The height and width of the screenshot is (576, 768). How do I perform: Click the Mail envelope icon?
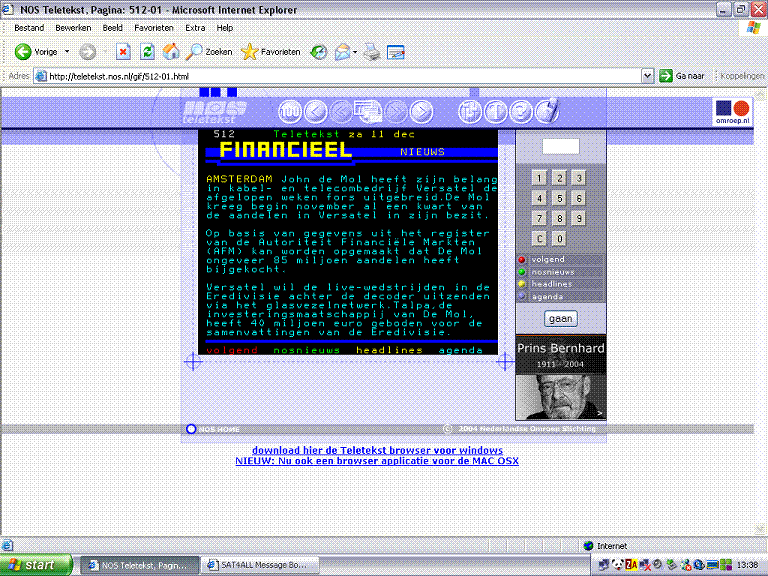point(343,51)
